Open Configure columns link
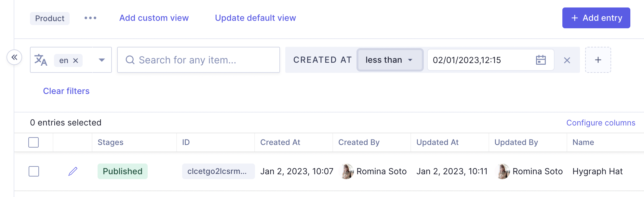The image size is (644, 197). (x=600, y=123)
